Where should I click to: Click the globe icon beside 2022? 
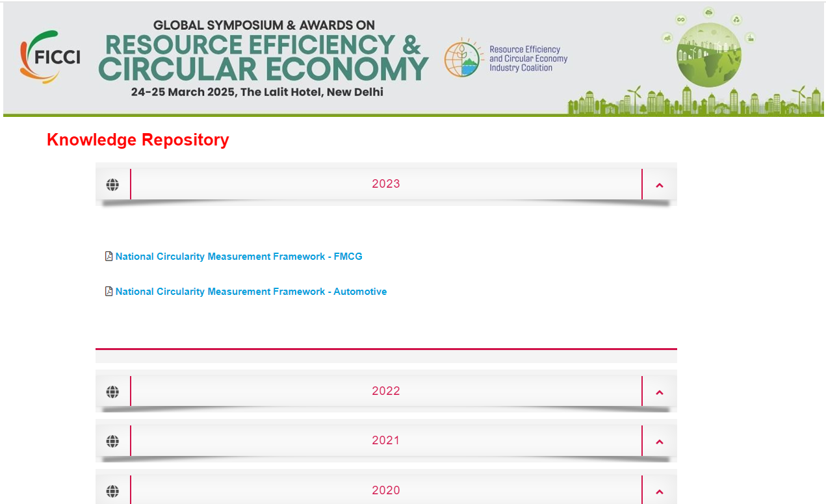tap(112, 392)
